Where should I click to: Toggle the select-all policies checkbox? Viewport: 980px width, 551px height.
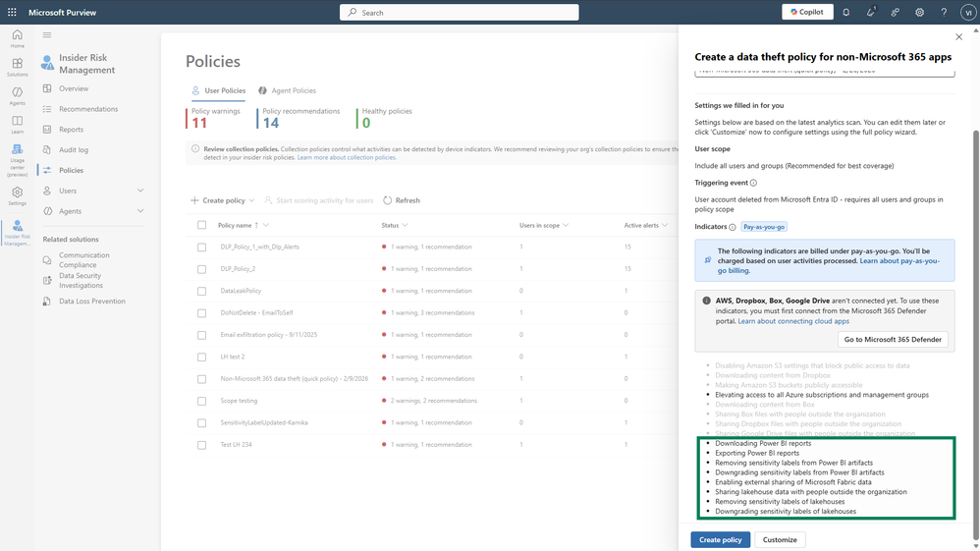pos(201,225)
